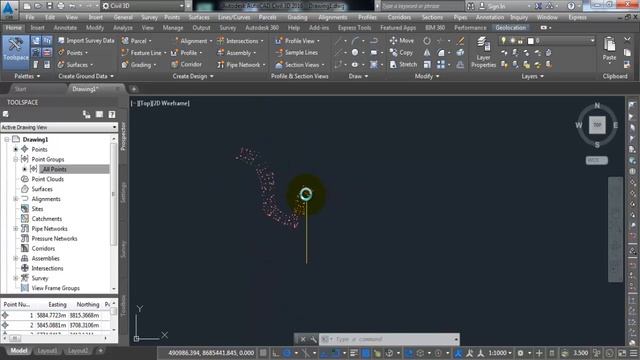Toggle lineweight display in status bar
640x360 pixels.
[354, 353]
